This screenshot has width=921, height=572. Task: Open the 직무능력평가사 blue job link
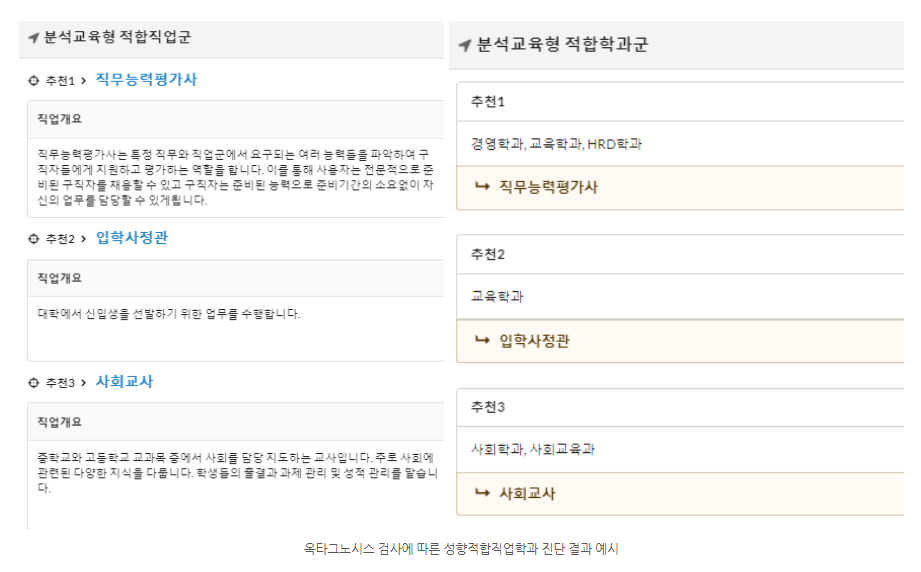[x=146, y=80]
